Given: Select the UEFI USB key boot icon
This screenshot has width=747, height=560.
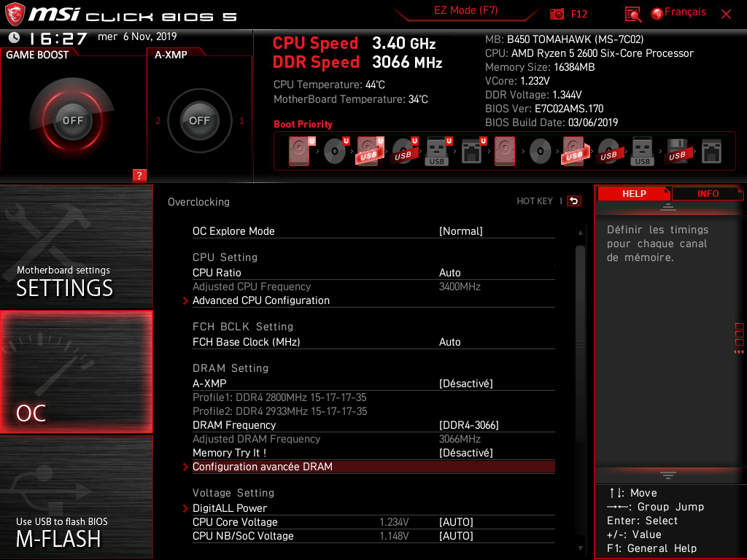Looking at the screenshot, I should coord(438,151).
